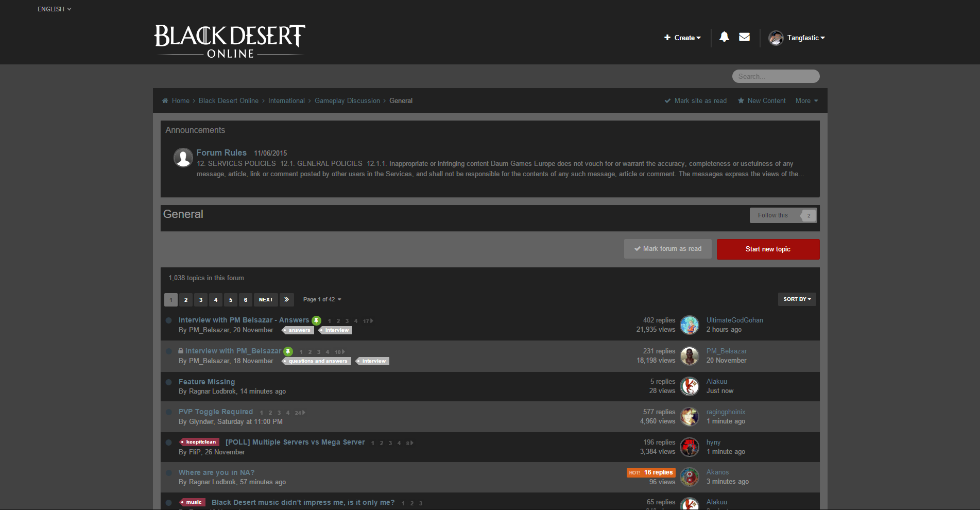Click the lock icon on Interview with PM_Belsazar
980x510 pixels.
(x=181, y=351)
